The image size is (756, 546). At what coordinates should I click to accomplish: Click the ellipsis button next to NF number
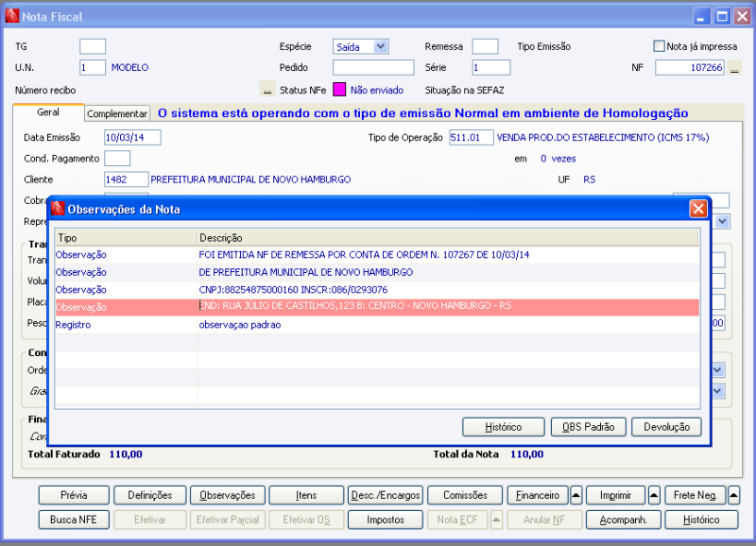[734, 68]
